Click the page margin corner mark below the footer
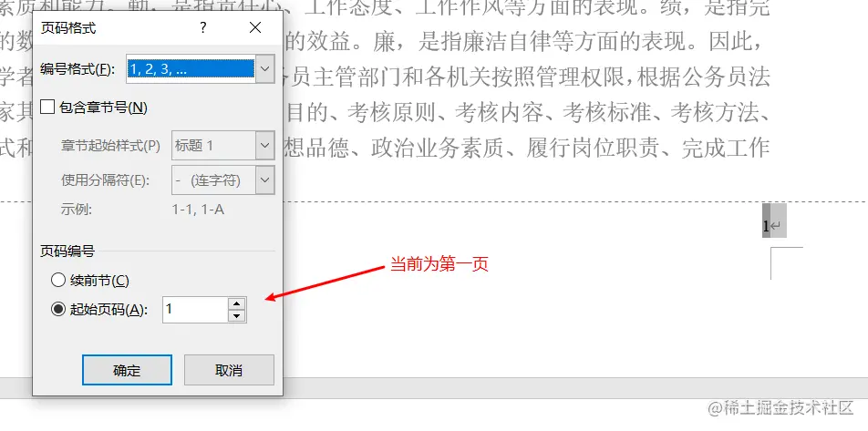The image size is (868, 431). [787, 263]
